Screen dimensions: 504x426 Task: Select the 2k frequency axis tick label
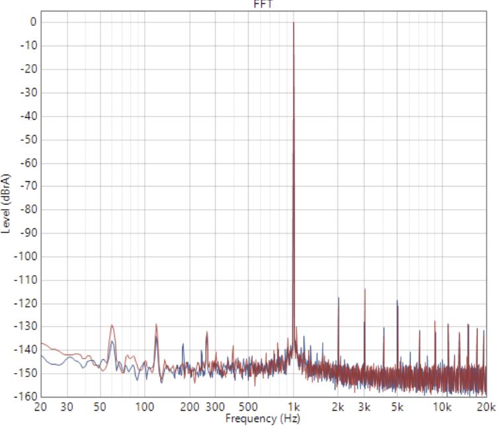click(x=338, y=407)
